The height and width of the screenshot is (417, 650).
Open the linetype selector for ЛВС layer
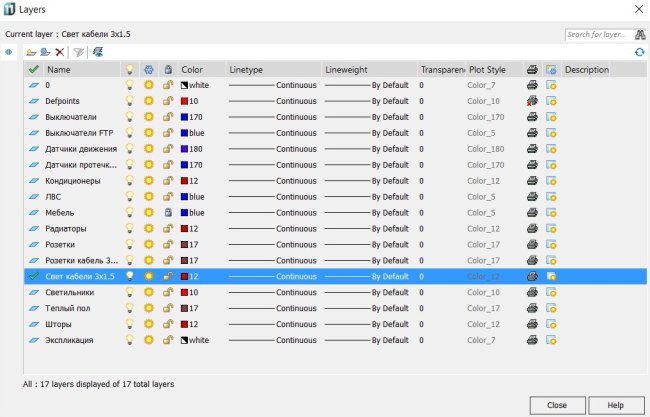point(272,196)
